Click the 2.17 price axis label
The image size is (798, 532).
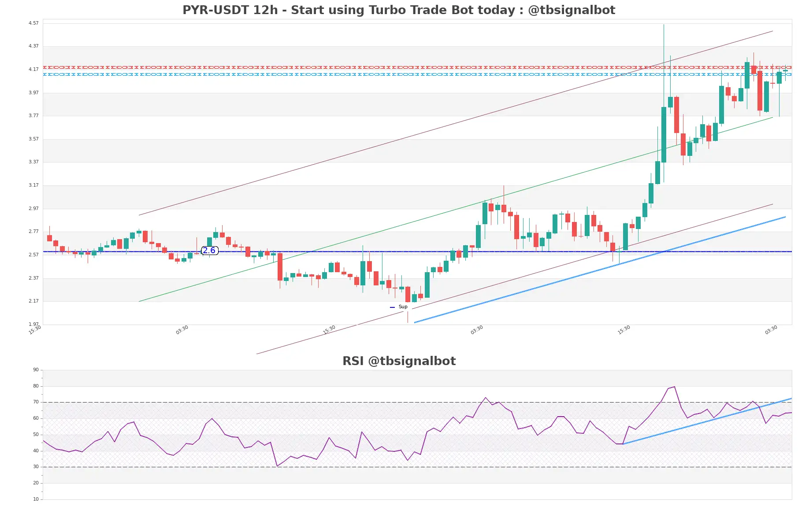click(33, 301)
